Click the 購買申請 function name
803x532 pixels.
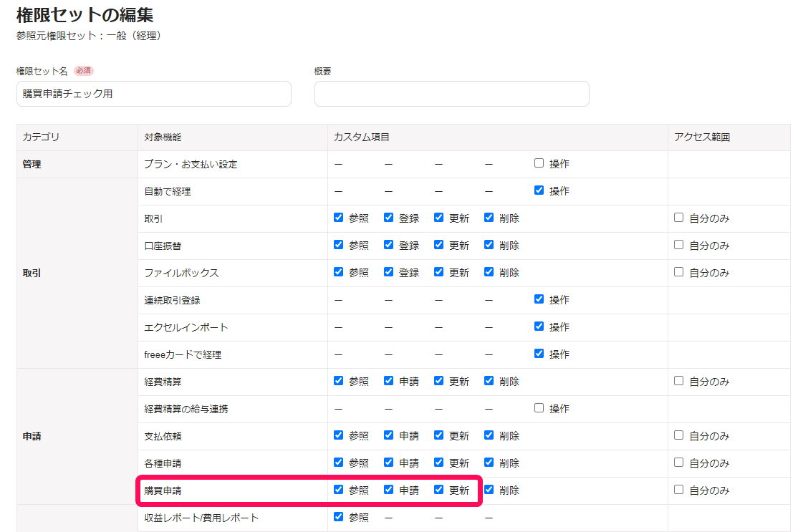(163, 490)
